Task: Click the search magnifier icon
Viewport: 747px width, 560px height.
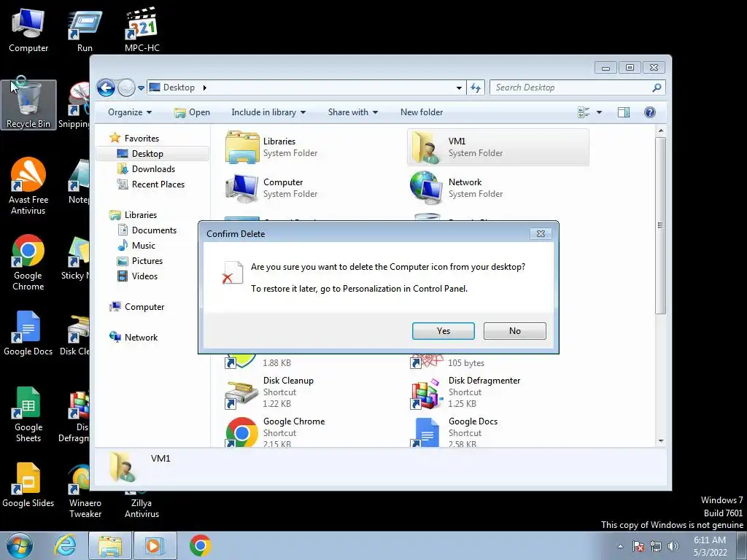Action: point(657,87)
